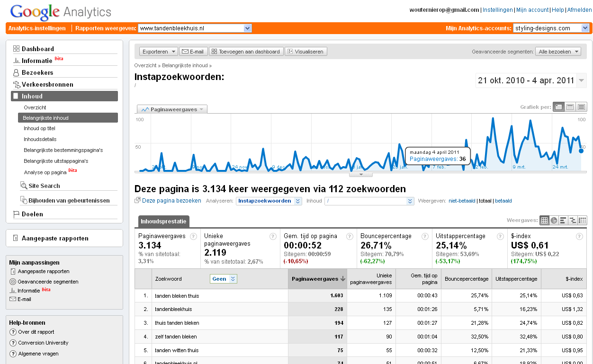Set graph granularity to day

pos(559,107)
